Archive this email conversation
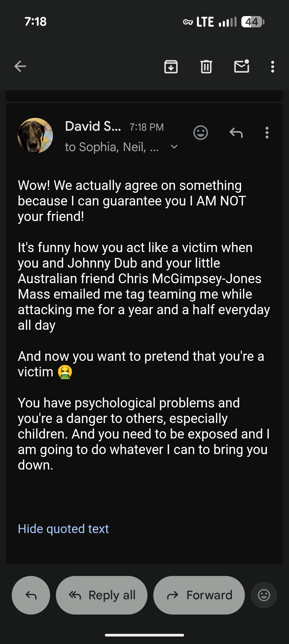This screenshot has width=289, height=644. (x=171, y=67)
